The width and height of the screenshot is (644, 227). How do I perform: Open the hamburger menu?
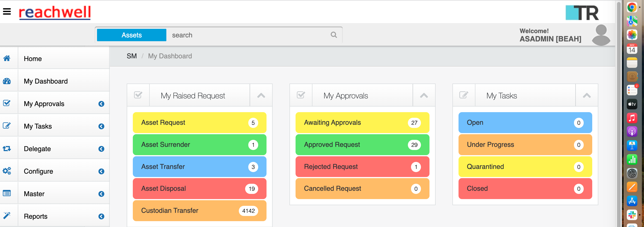pos(7,11)
